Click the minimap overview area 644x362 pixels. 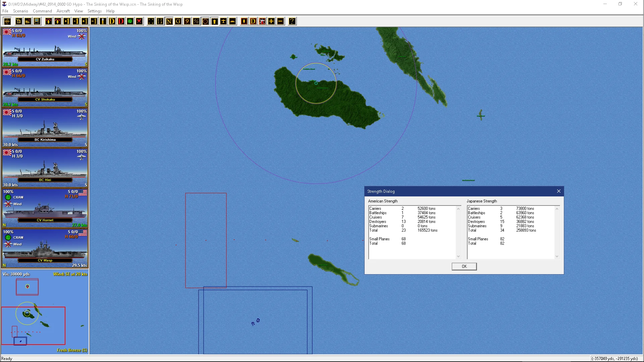45,312
